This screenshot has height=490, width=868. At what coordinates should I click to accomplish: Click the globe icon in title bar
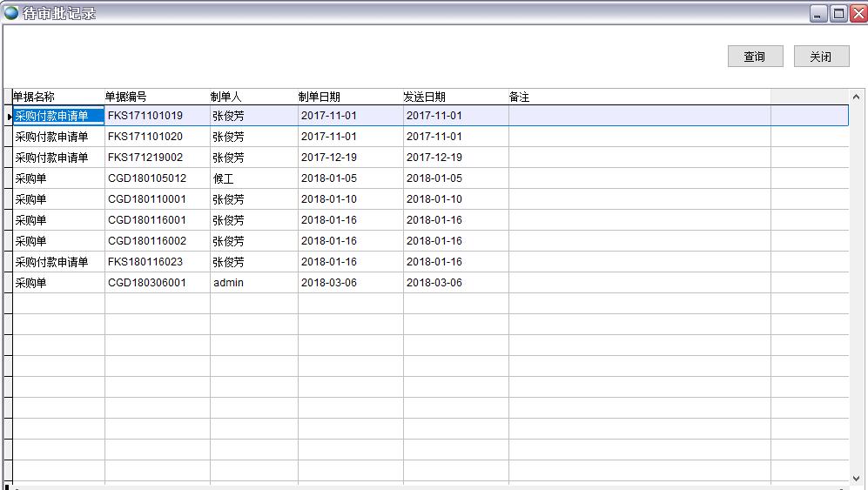click(11, 13)
